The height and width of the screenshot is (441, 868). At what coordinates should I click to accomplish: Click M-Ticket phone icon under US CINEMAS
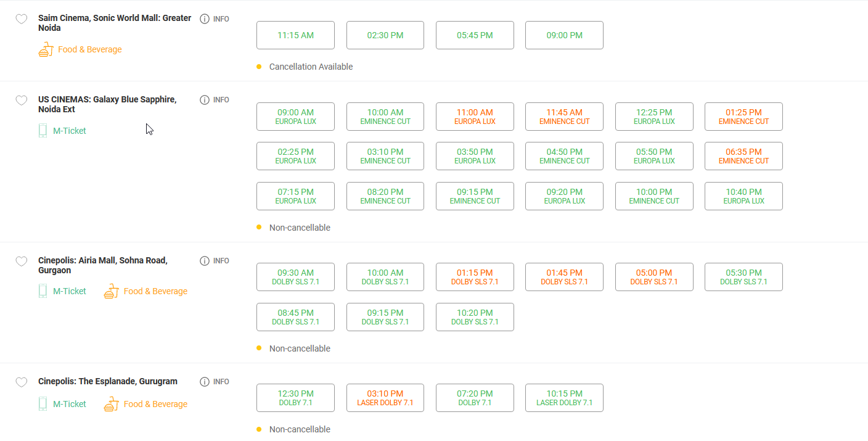coord(43,131)
